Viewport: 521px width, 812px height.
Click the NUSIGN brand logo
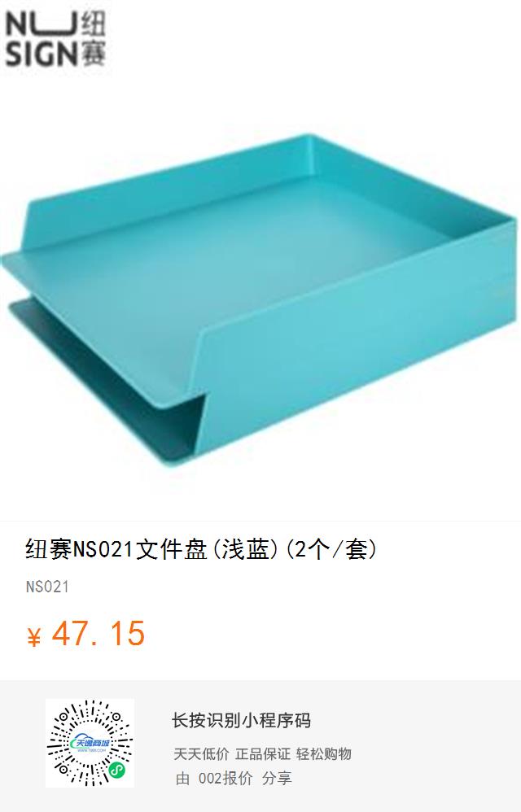pos(55,39)
